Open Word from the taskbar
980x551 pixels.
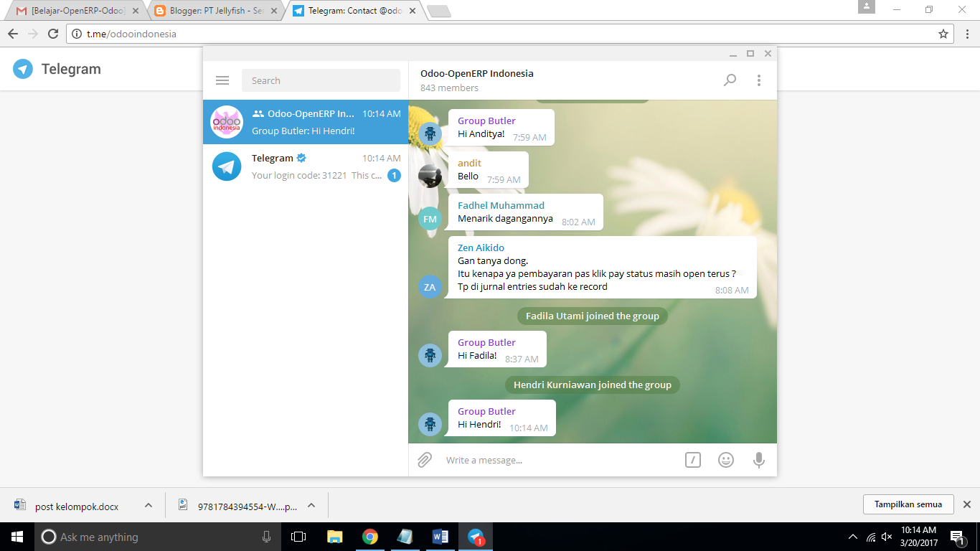tap(440, 537)
